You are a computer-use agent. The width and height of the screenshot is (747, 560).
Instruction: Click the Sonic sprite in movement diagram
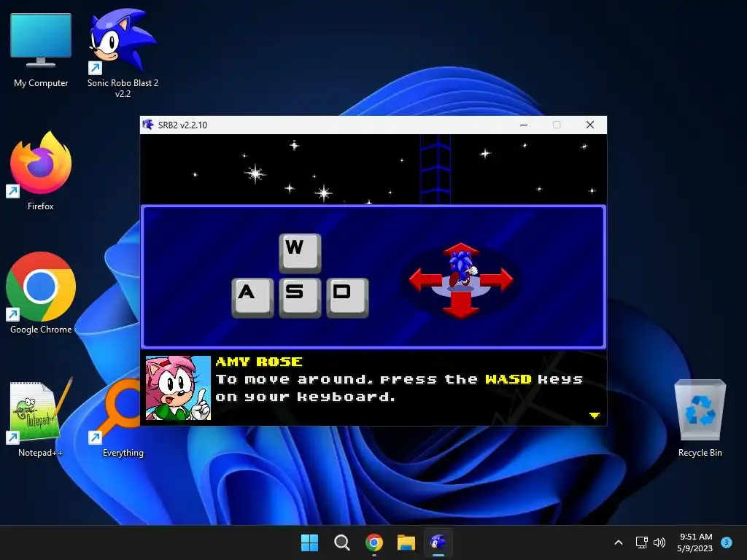(x=461, y=268)
